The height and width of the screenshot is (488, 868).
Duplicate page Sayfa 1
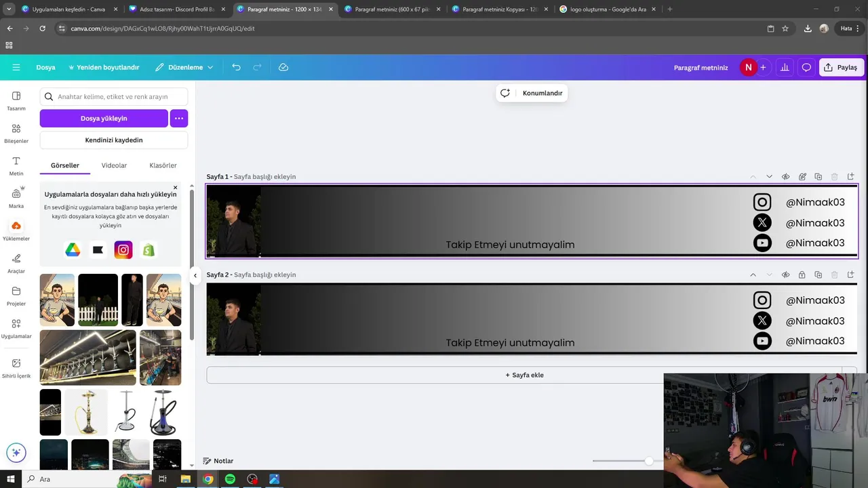(818, 177)
